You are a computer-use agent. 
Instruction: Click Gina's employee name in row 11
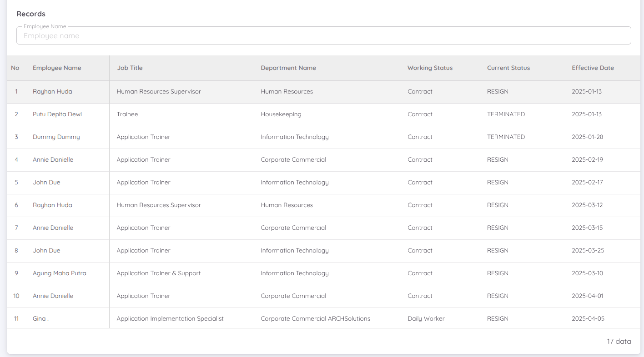pos(40,318)
